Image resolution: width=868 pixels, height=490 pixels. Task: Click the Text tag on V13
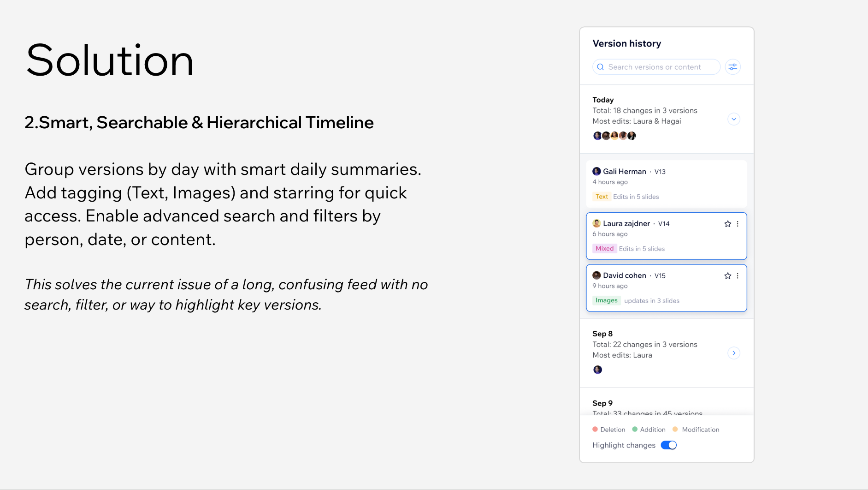pos(602,197)
